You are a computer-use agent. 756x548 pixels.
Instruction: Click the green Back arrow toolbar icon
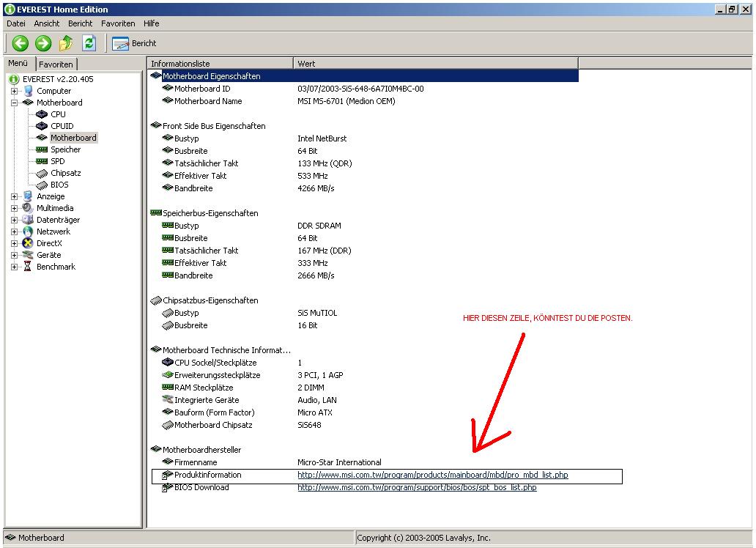pyautogui.click(x=20, y=43)
